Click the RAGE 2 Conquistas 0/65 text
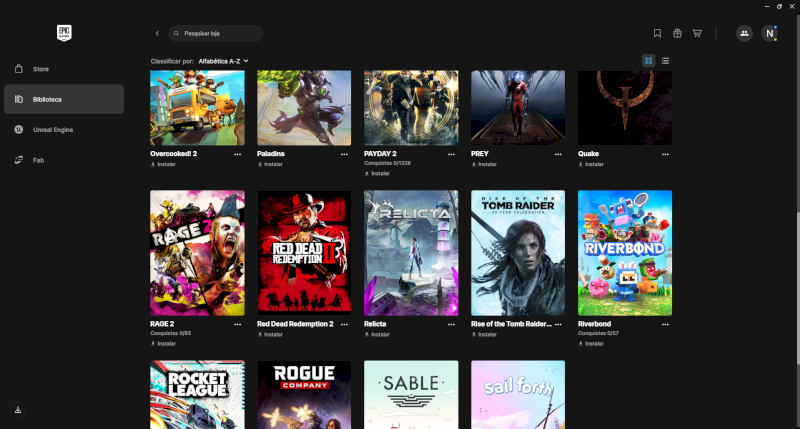This screenshot has width=800, height=429. click(x=170, y=333)
